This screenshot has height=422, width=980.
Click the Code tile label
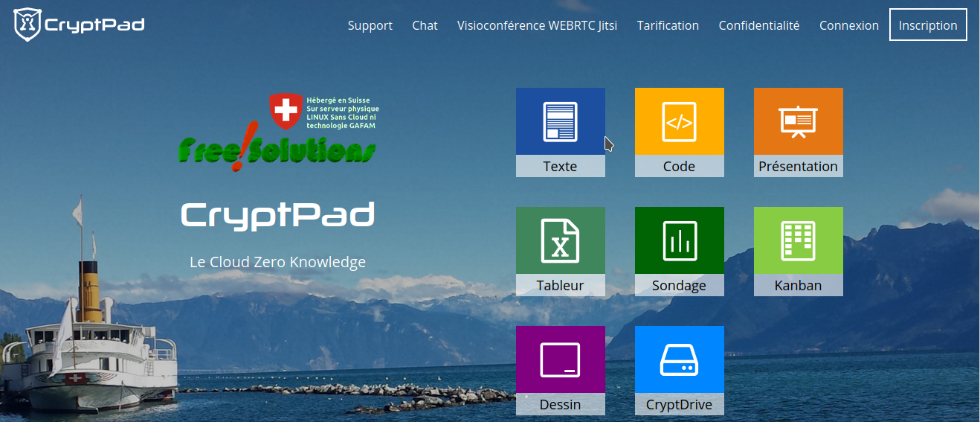click(679, 166)
